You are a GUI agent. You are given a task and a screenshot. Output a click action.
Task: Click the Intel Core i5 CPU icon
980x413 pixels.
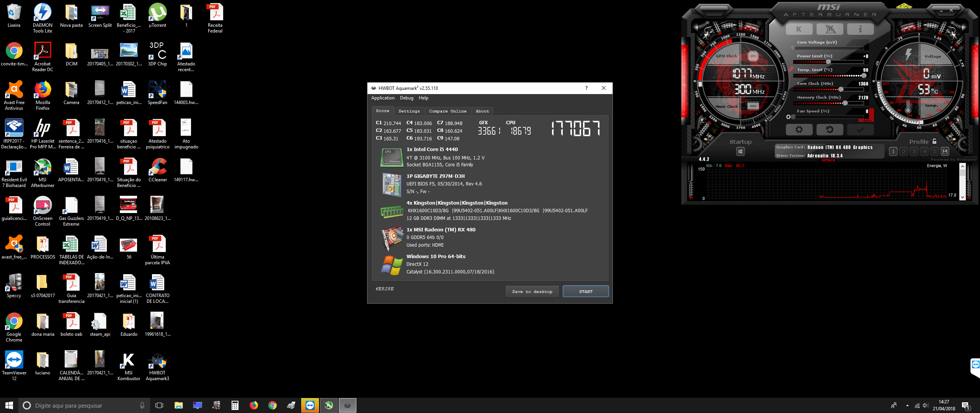pyautogui.click(x=391, y=158)
